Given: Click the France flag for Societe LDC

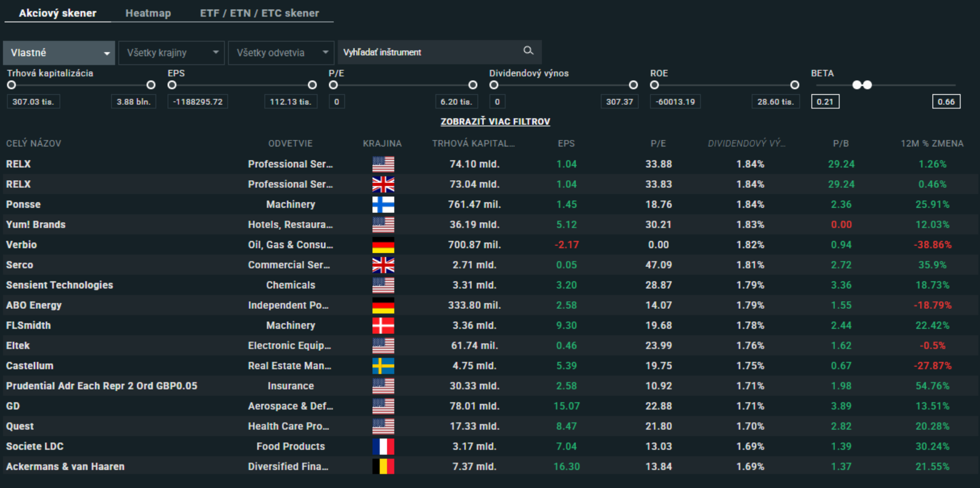Looking at the screenshot, I should [x=383, y=447].
